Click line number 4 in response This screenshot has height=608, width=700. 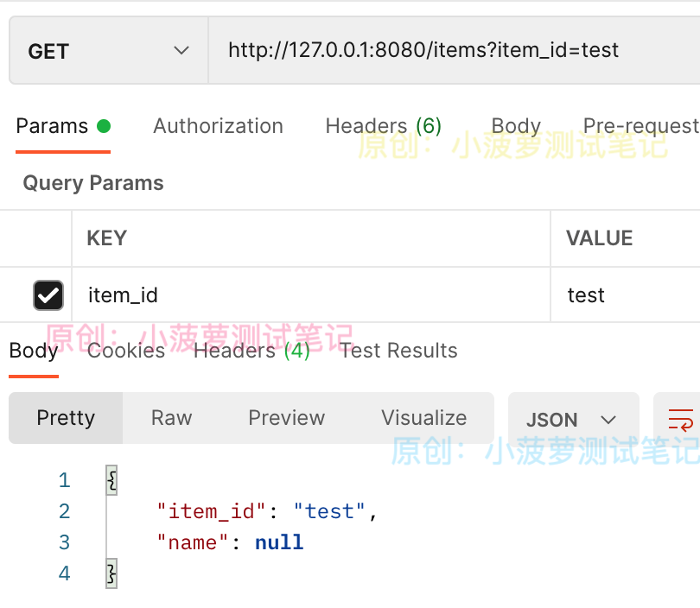pos(65,573)
